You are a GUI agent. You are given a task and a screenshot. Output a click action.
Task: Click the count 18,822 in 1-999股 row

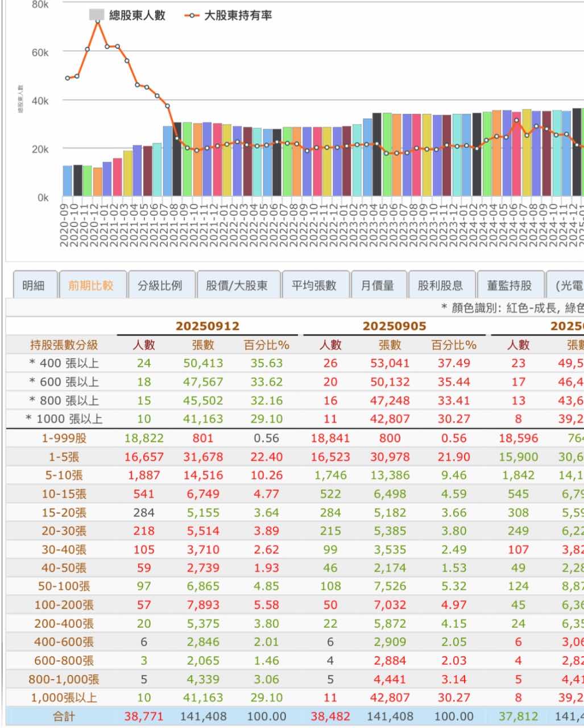(x=144, y=438)
